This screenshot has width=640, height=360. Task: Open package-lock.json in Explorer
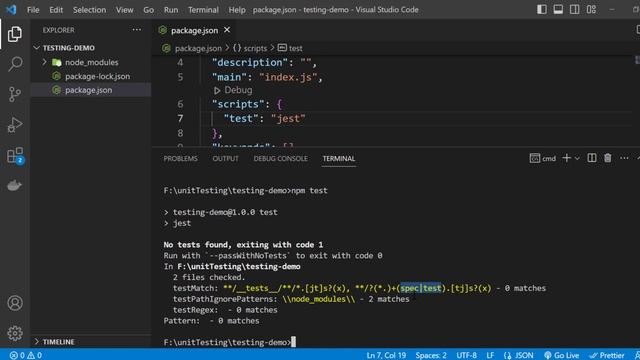[97, 76]
